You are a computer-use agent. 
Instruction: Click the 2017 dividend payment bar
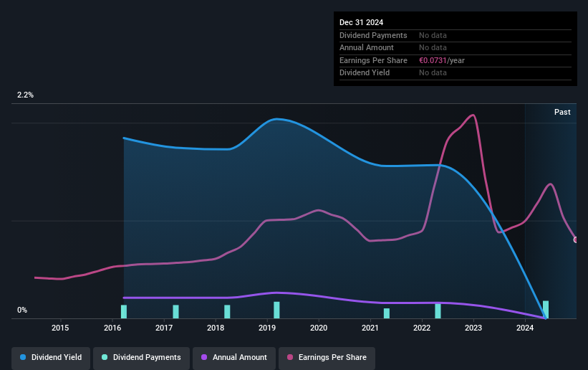point(176,312)
